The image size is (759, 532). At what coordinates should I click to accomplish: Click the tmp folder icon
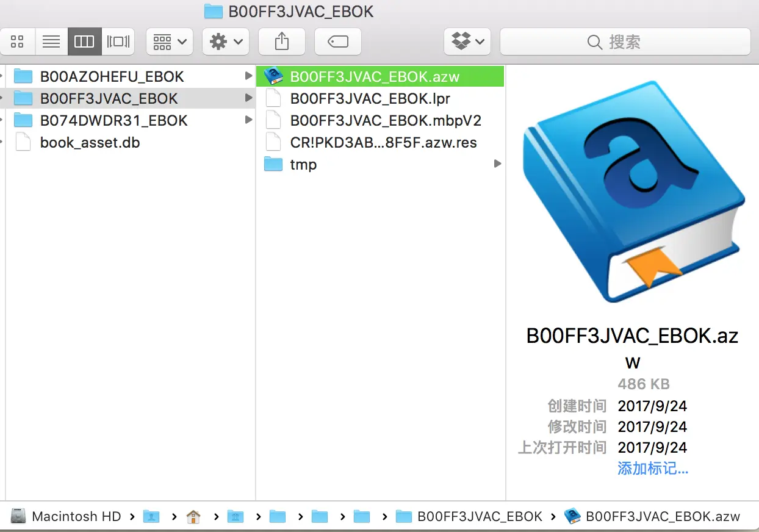pos(273,164)
